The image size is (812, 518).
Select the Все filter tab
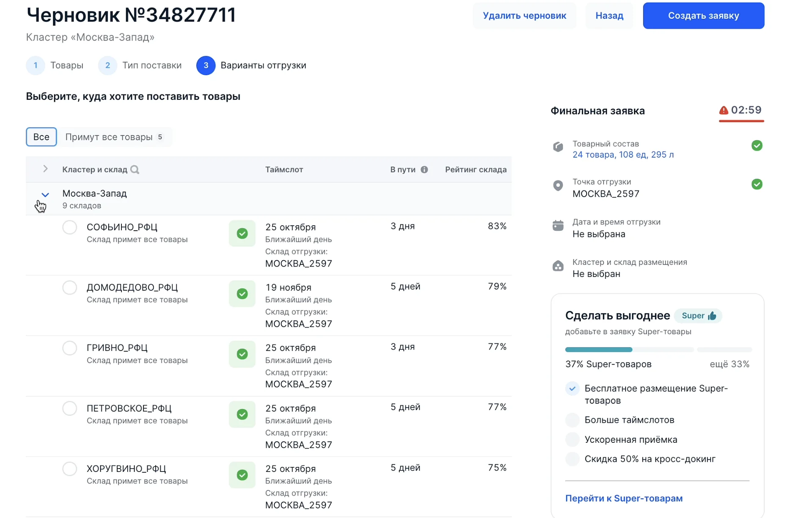coord(41,137)
